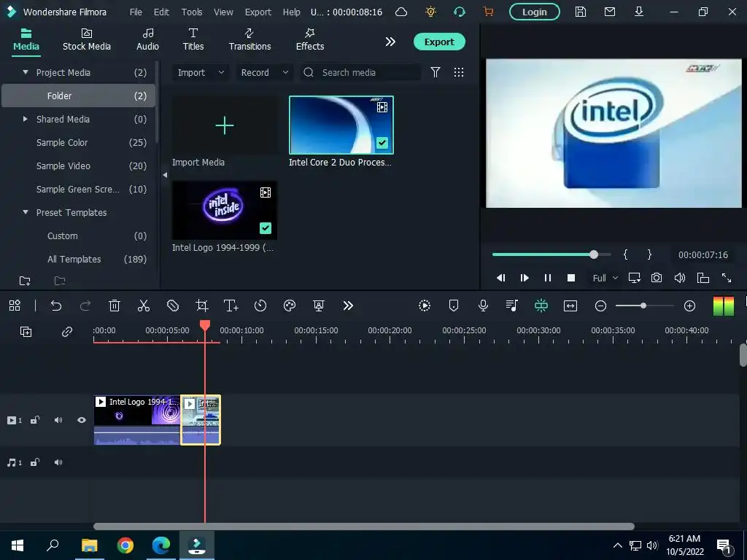Click the Export button

[439, 42]
